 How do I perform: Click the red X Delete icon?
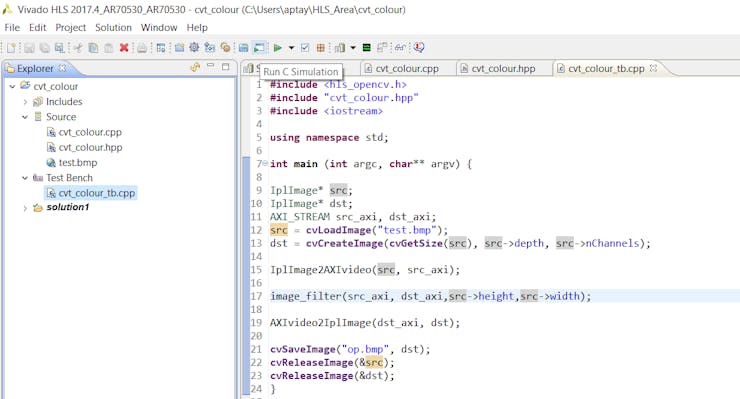coord(124,48)
